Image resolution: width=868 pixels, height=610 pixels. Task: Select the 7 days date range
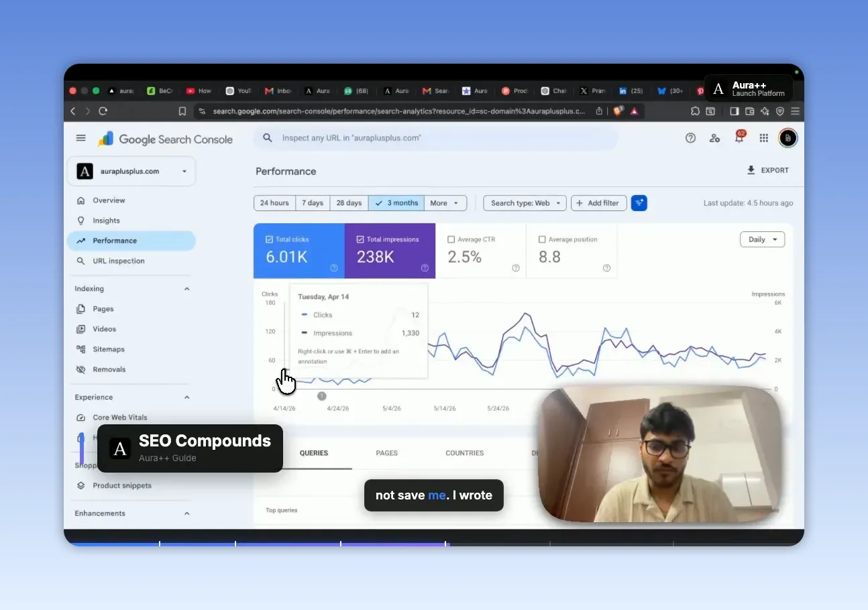click(x=312, y=203)
